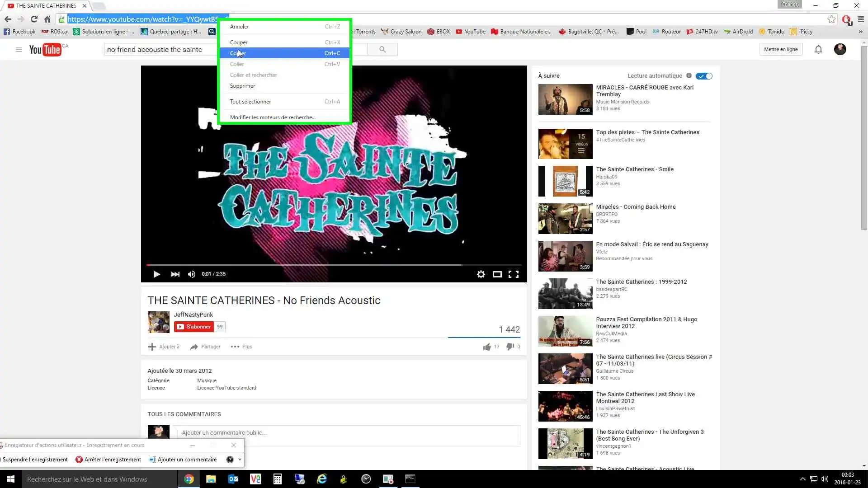The width and height of the screenshot is (868, 488).
Task: Show hidden system tray icons
Action: [802, 479]
